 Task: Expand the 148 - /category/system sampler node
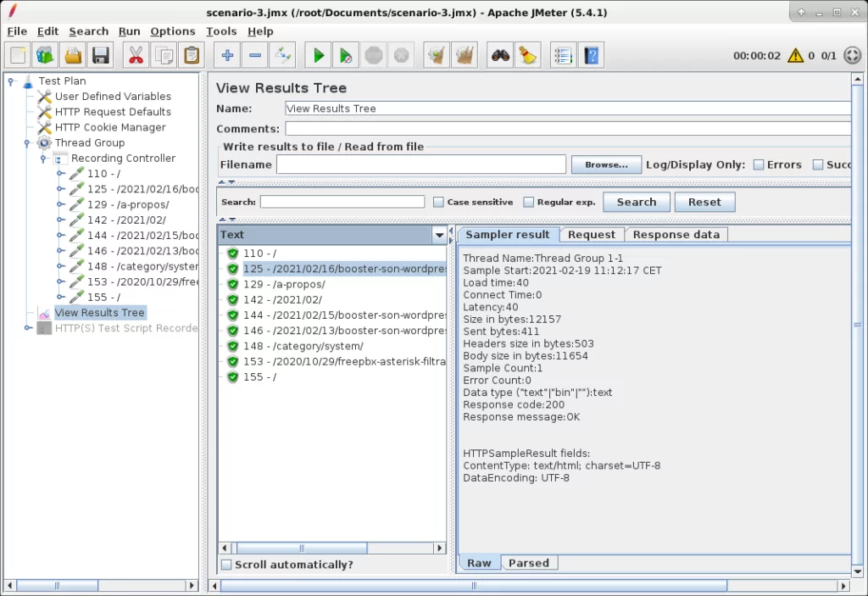point(60,267)
